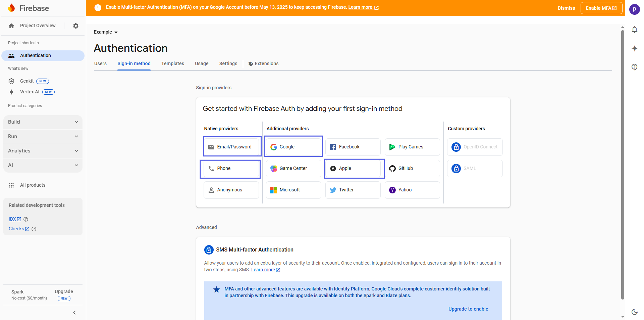644x320 pixels.
Task: Click Upgrade to enable link
Action: click(x=468, y=309)
